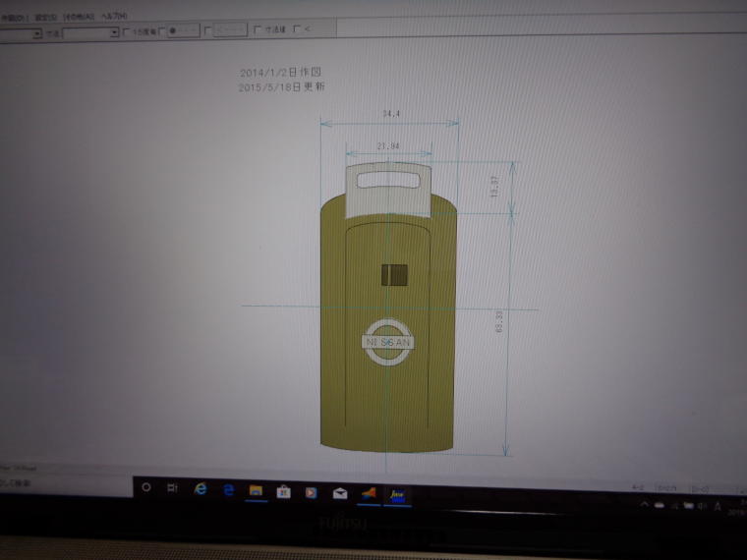The width and height of the screenshot is (747, 560).
Task: Toggle the checkbox before the greyed arrow button
Action: pos(206,30)
